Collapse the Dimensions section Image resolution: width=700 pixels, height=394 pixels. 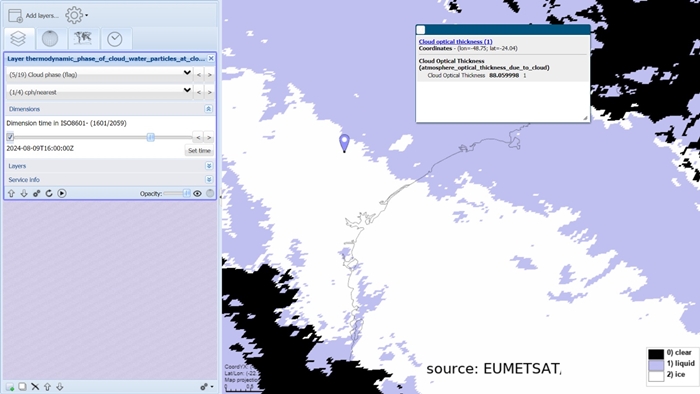point(208,109)
